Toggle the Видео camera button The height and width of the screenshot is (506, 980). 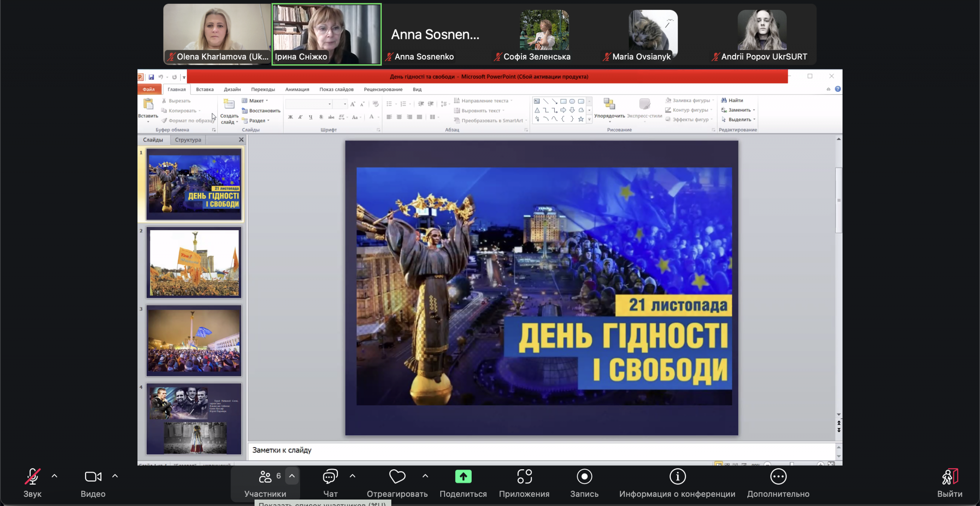(93, 477)
